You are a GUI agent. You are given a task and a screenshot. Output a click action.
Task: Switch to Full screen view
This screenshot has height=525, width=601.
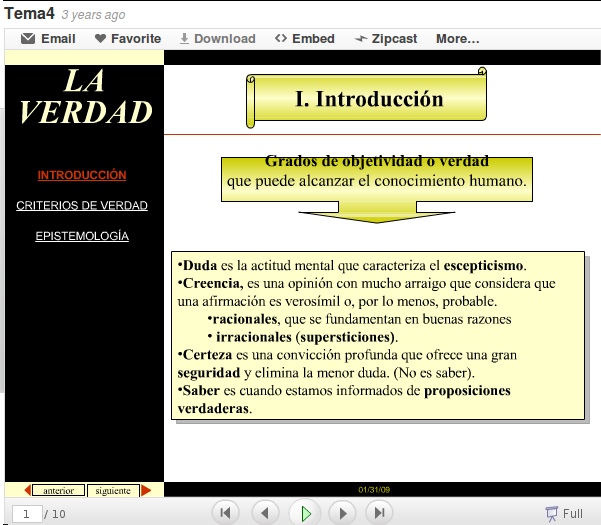pos(564,513)
